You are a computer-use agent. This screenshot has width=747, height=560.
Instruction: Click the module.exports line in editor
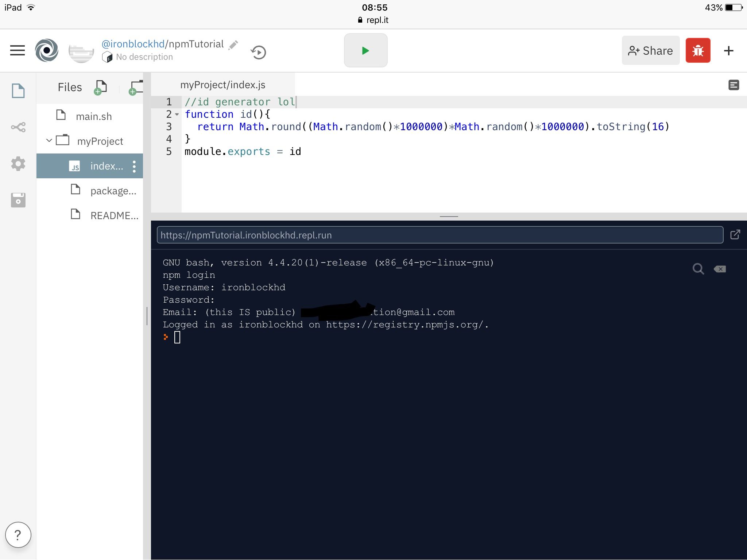point(243,151)
